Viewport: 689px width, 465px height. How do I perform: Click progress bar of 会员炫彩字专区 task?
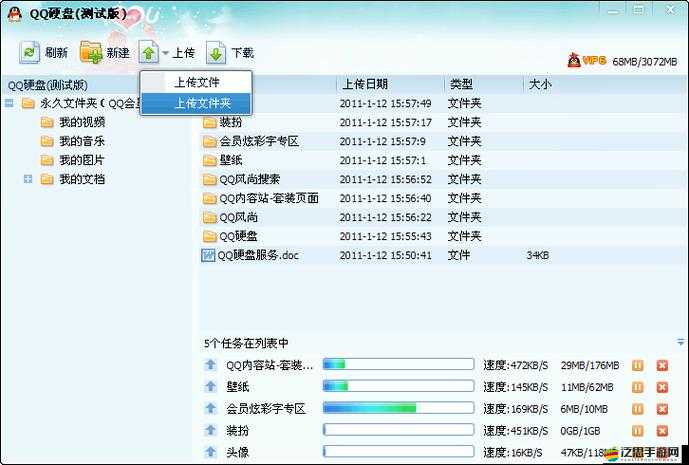(398, 408)
